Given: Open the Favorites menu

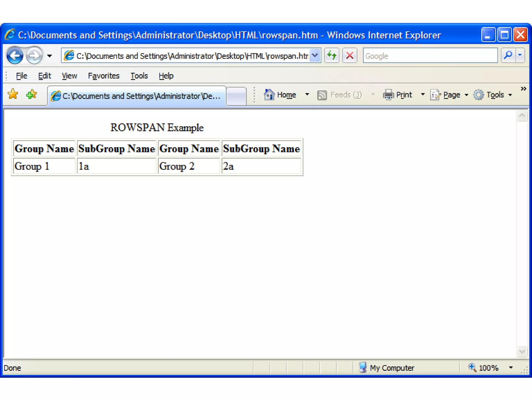Looking at the screenshot, I should pyautogui.click(x=103, y=76).
